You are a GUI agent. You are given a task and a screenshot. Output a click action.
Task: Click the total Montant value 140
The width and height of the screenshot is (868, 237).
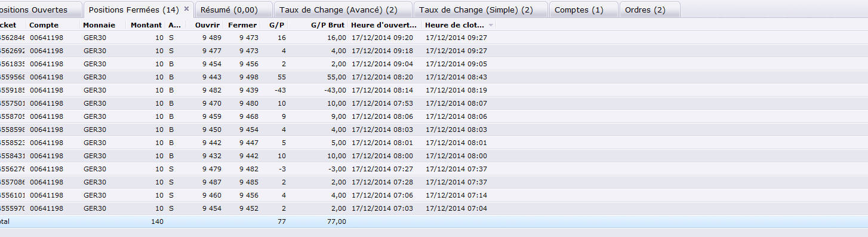click(x=157, y=221)
